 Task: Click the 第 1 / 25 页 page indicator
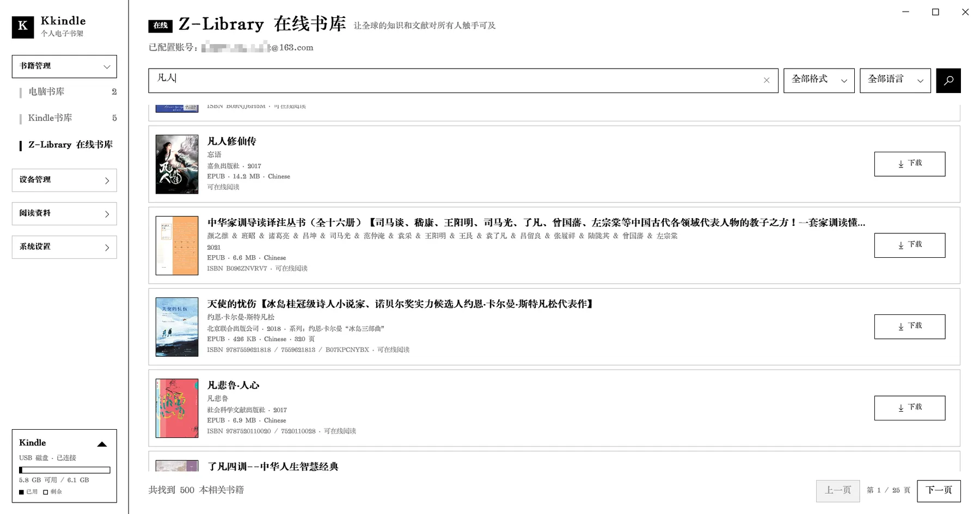[889, 491]
